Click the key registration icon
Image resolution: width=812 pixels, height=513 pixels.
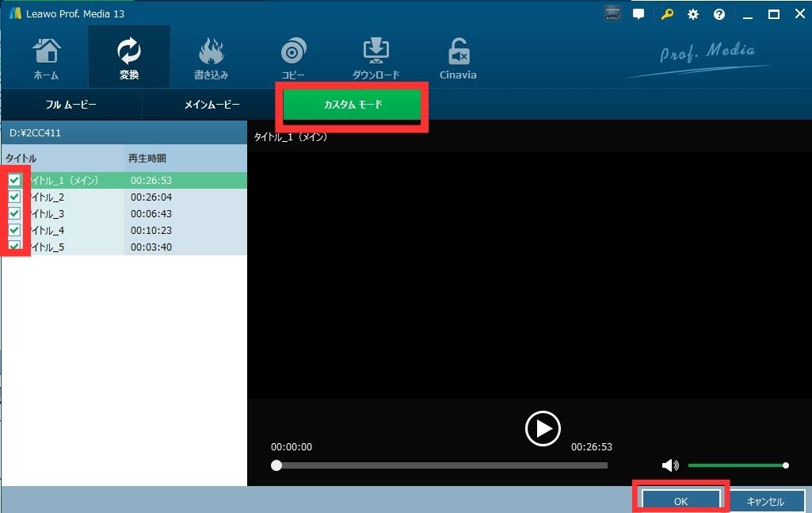(x=668, y=14)
